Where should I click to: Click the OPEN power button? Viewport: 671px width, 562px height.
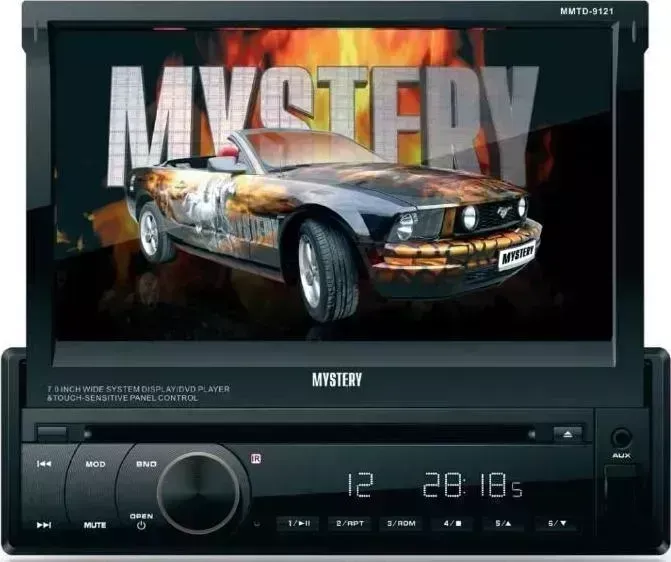click(x=141, y=521)
